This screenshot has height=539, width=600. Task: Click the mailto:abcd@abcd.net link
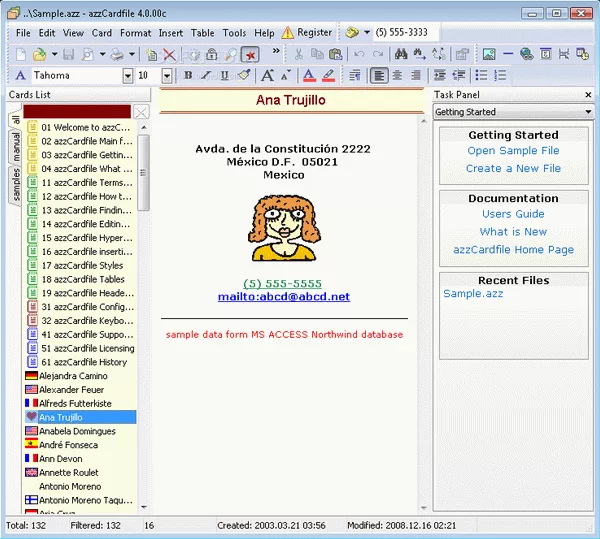pyautogui.click(x=284, y=297)
